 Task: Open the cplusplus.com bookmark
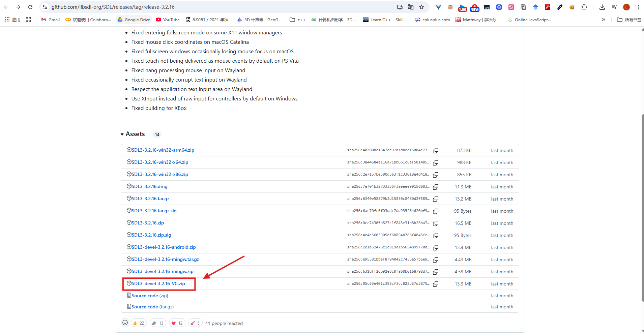433,20
